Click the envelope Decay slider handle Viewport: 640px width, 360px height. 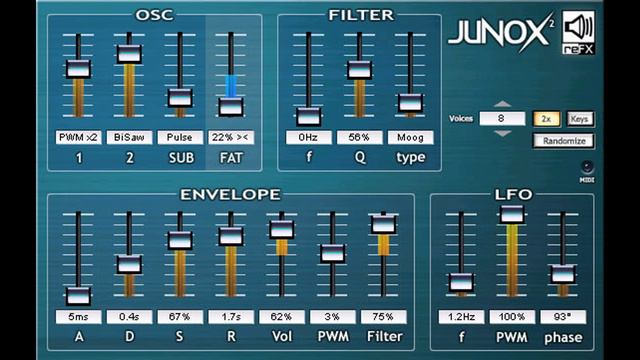tap(129, 264)
